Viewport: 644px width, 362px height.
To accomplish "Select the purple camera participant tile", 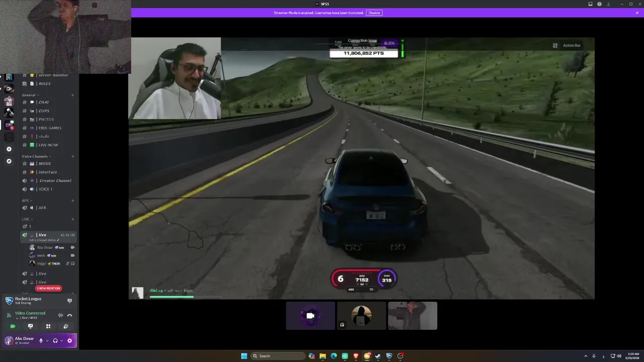I will pyautogui.click(x=310, y=316).
